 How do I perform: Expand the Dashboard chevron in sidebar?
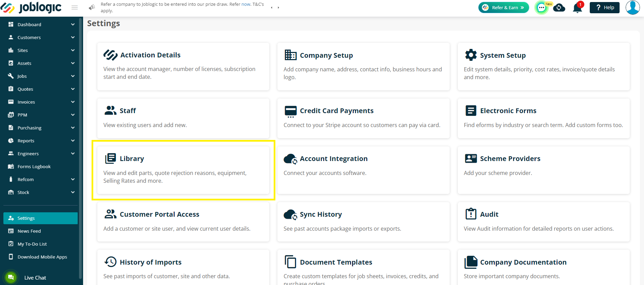(73, 24)
